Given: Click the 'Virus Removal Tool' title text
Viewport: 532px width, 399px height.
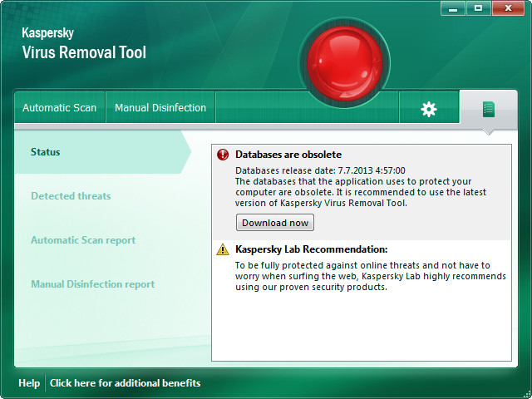Looking at the screenshot, I should coord(84,52).
